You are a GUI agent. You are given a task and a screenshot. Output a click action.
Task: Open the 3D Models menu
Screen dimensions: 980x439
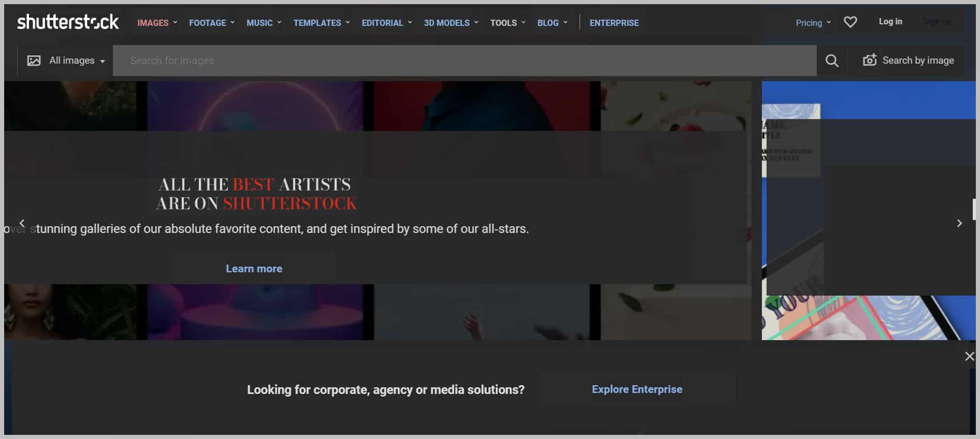pyautogui.click(x=451, y=23)
